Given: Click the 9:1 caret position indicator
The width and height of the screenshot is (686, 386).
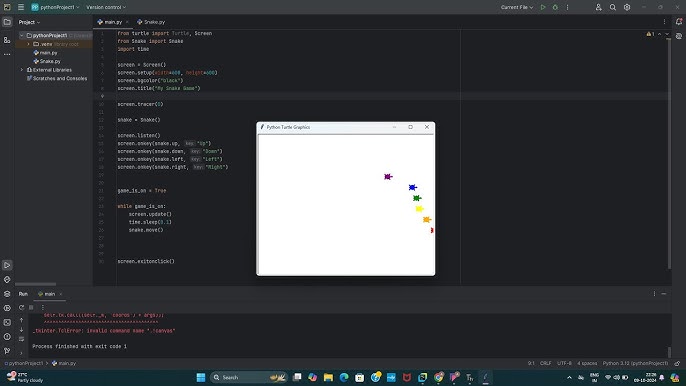Looking at the screenshot, I should [531, 363].
